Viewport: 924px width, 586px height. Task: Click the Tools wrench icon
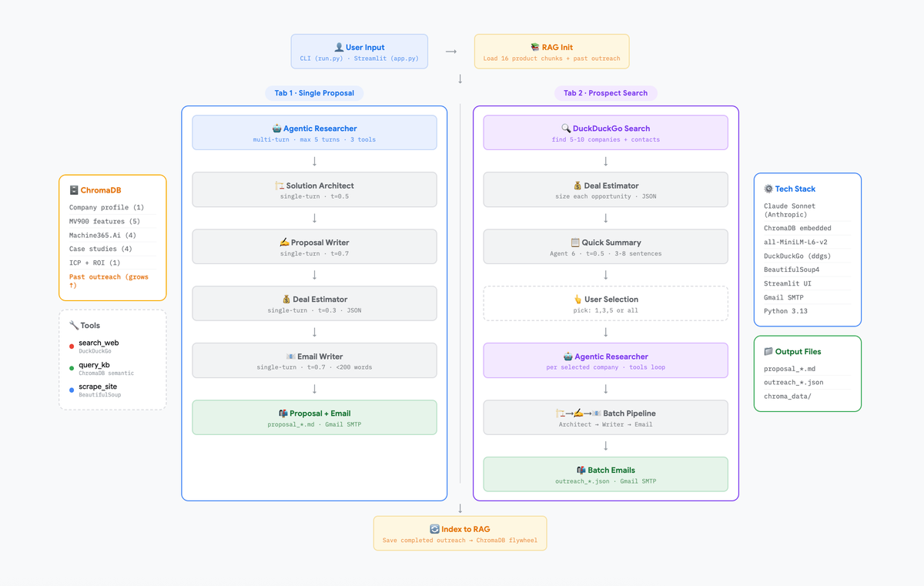[74, 326]
